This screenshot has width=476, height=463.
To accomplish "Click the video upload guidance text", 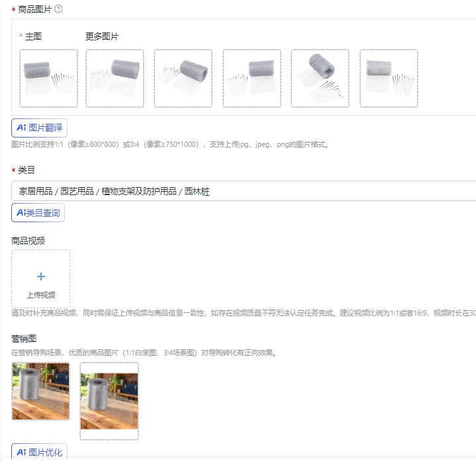I will click(244, 313).
